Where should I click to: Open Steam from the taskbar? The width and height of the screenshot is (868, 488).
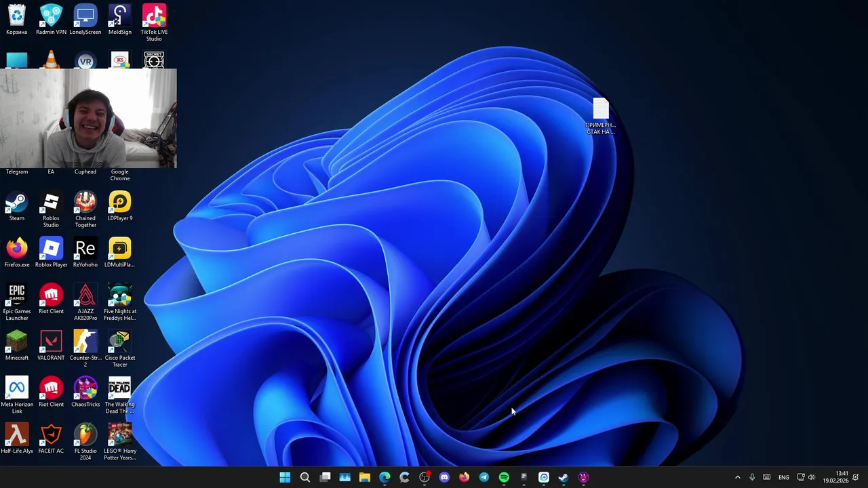[x=563, y=477]
